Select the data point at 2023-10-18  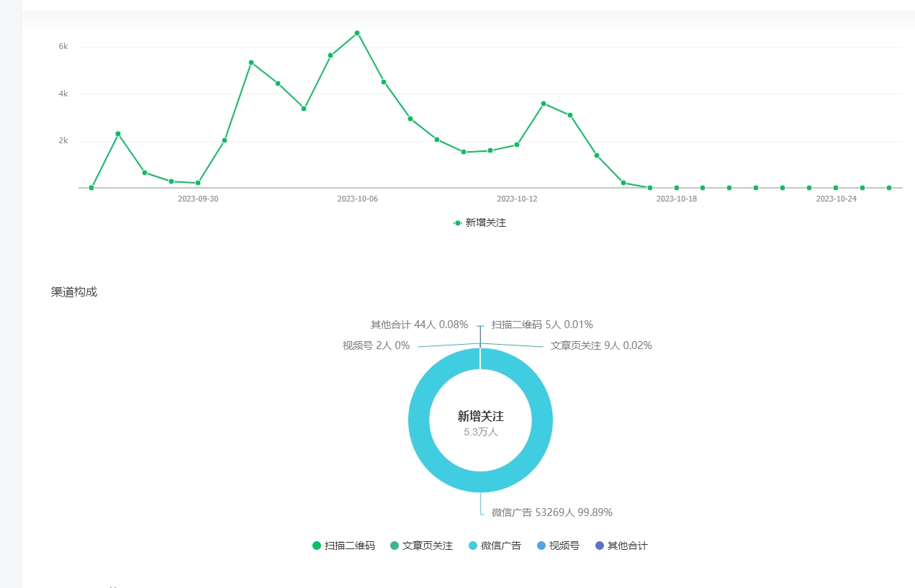click(x=676, y=188)
